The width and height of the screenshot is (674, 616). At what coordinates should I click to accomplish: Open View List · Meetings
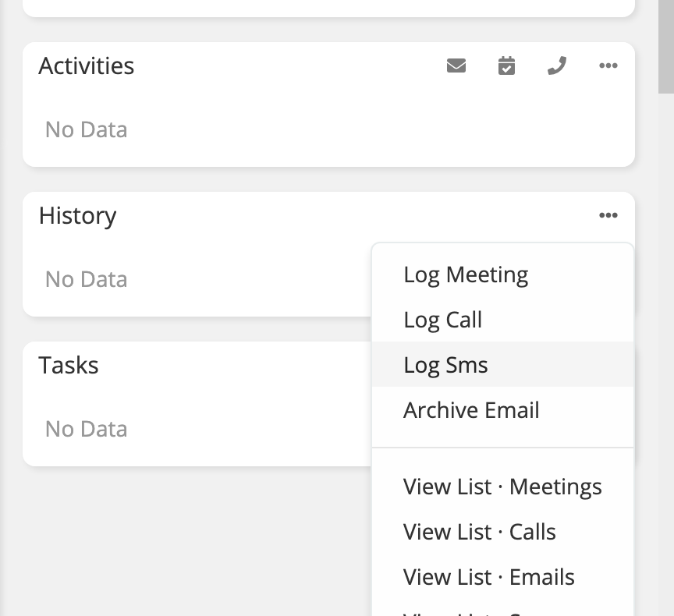point(502,487)
